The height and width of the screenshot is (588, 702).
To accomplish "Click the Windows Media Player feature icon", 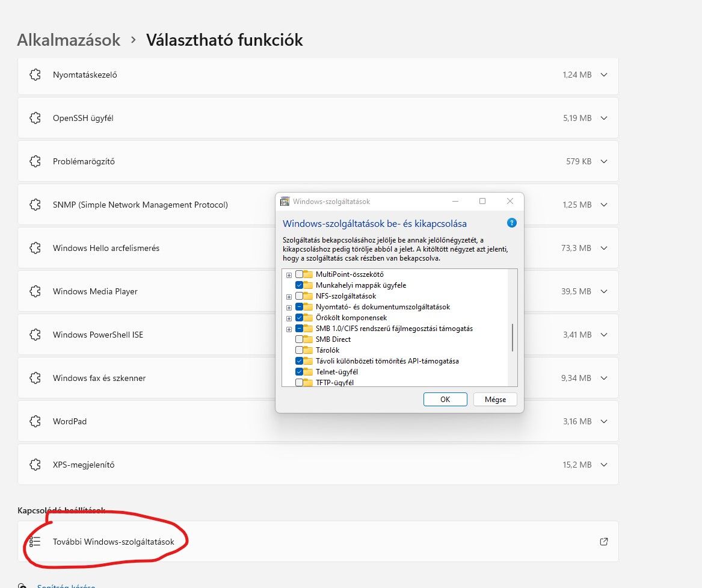I will 35,291.
